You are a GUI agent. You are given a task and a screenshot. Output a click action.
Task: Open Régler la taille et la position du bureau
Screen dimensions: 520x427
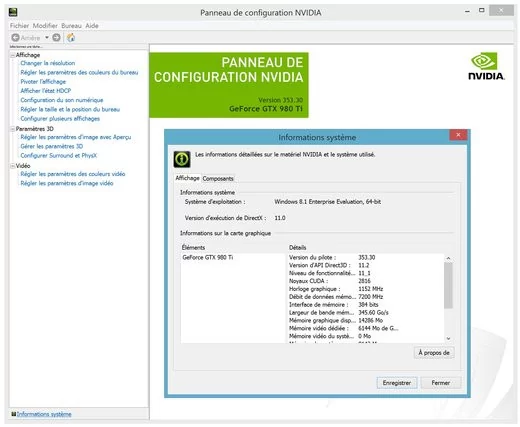coord(70,109)
